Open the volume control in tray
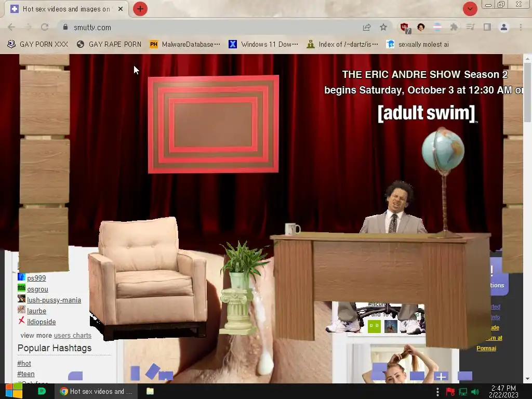The image size is (532, 399). (475, 392)
